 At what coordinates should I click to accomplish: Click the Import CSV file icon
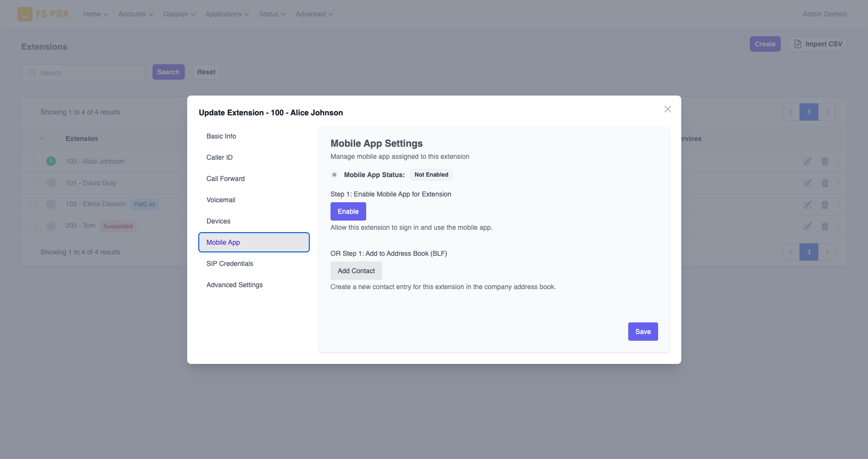797,43
